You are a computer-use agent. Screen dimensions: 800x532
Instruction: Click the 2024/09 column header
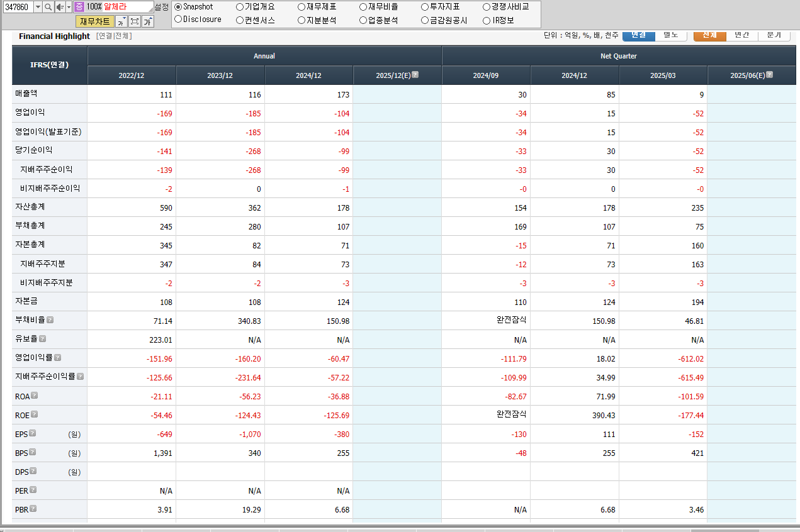point(486,75)
